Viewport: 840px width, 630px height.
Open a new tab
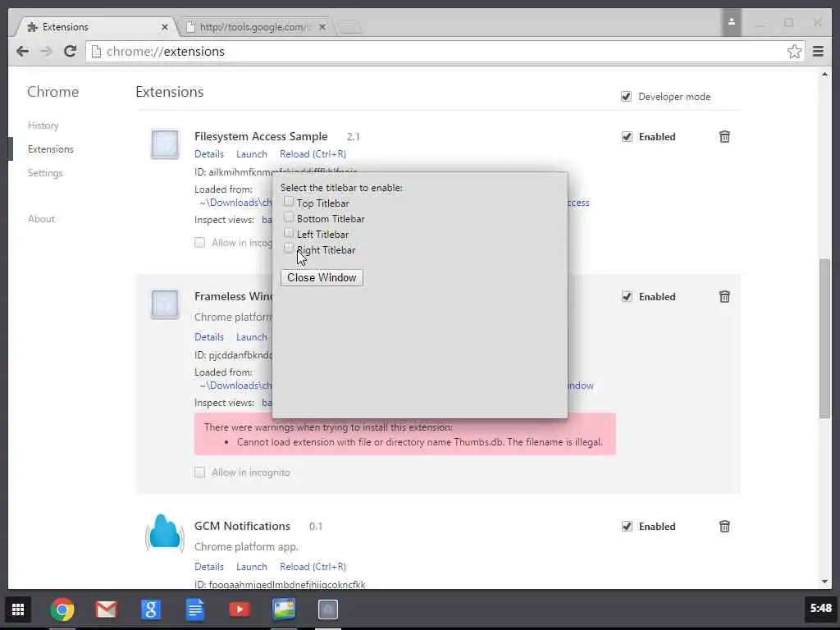tap(350, 27)
